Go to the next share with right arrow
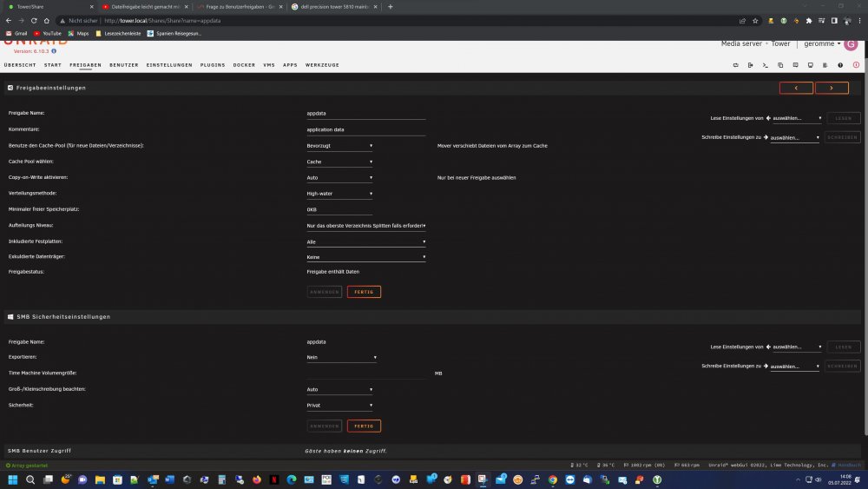The image size is (868, 489). point(832,88)
